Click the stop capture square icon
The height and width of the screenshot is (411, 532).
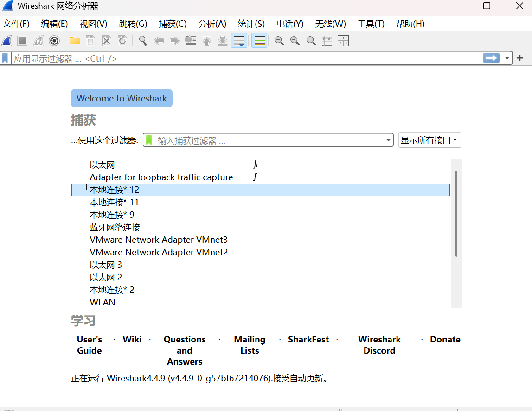click(x=22, y=41)
